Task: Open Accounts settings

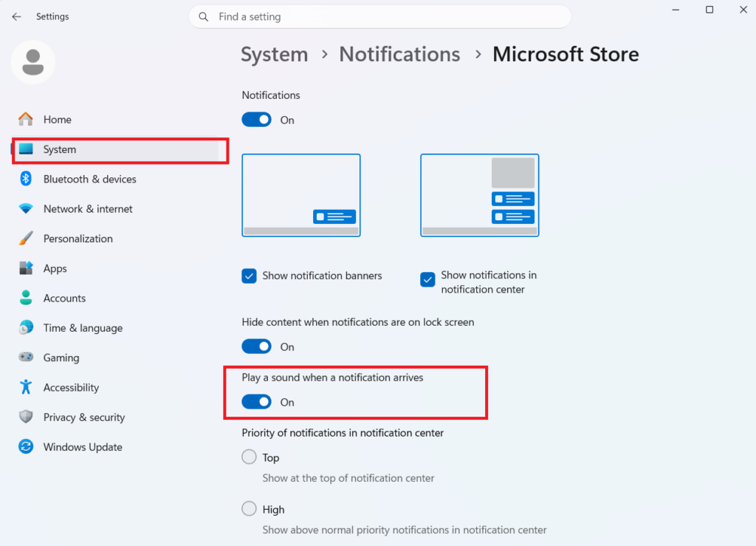Action: [116, 298]
